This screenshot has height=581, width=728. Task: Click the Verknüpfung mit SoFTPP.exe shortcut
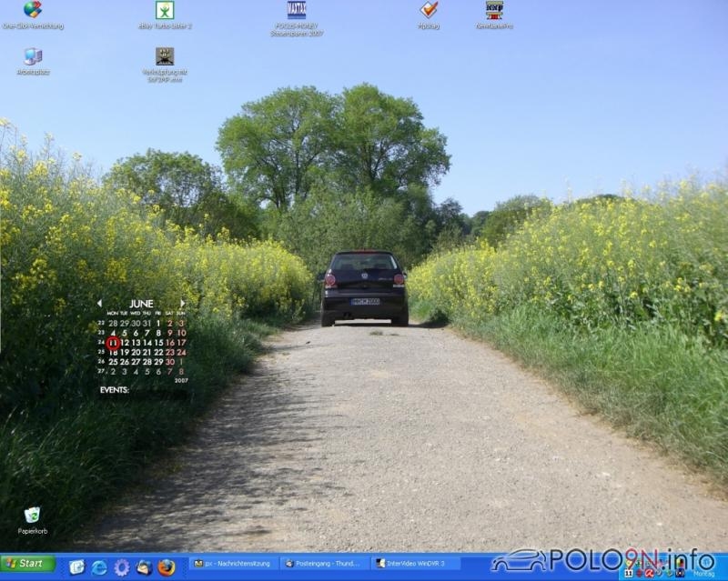pos(165,56)
